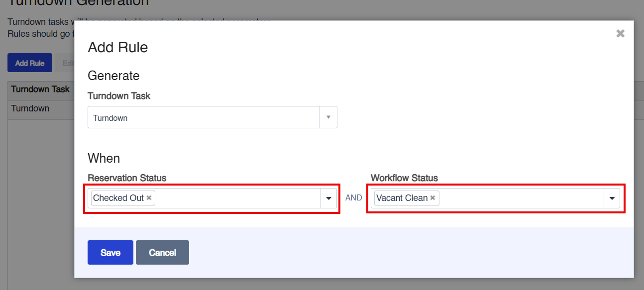Close the Add Rule dialog with X icon
This screenshot has height=290, width=644.
620,33
